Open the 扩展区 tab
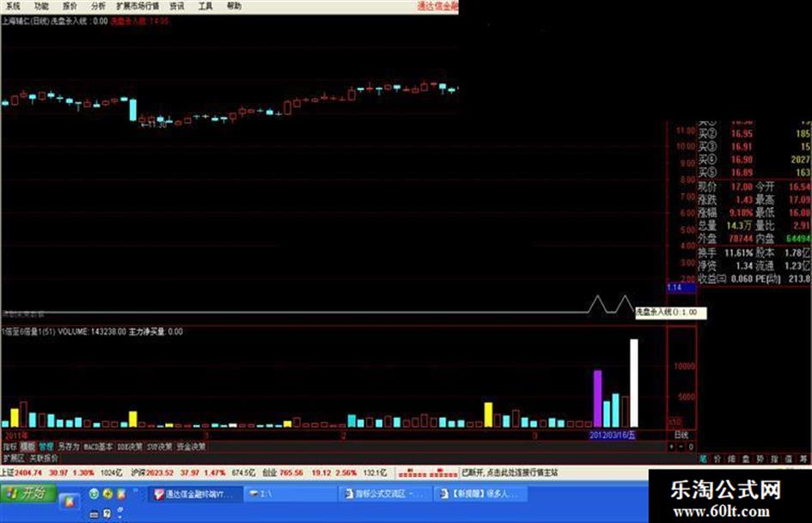The height and width of the screenshot is (523, 812). 14,459
